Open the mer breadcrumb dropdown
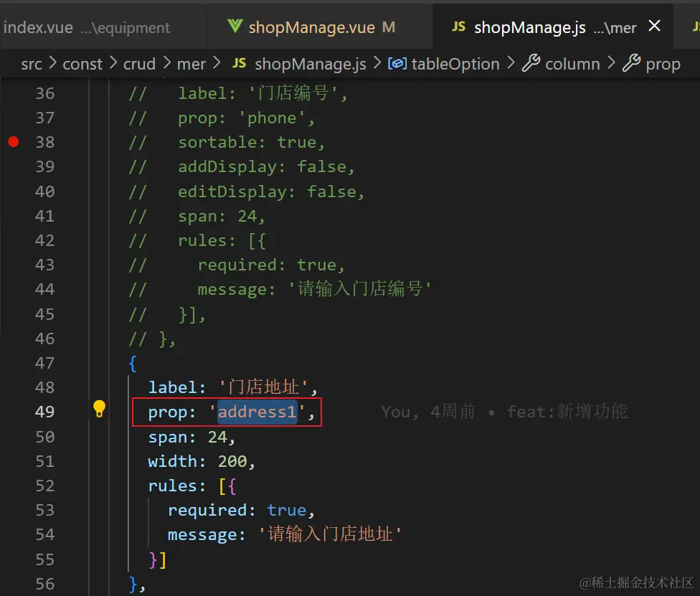700x596 pixels. (191, 64)
